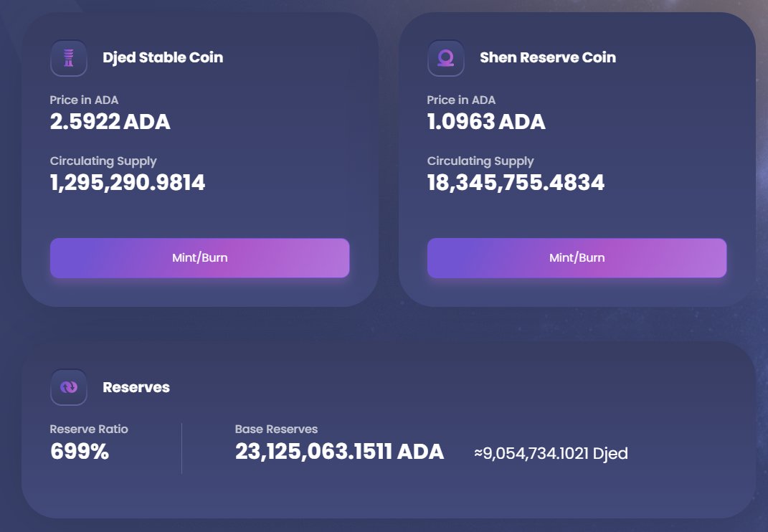Click the Reserve Ratio label
Image resolution: width=768 pixels, height=532 pixels.
pyautogui.click(x=89, y=429)
